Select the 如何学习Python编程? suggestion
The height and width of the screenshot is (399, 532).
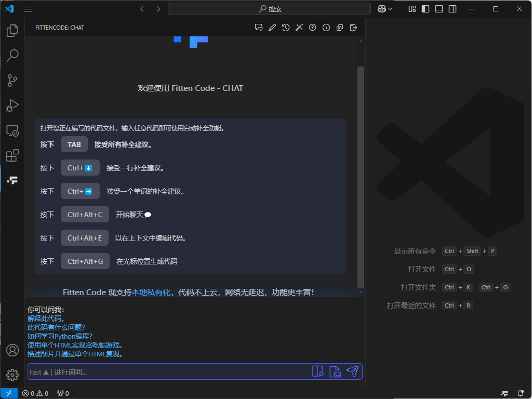(x=60, y=336)
